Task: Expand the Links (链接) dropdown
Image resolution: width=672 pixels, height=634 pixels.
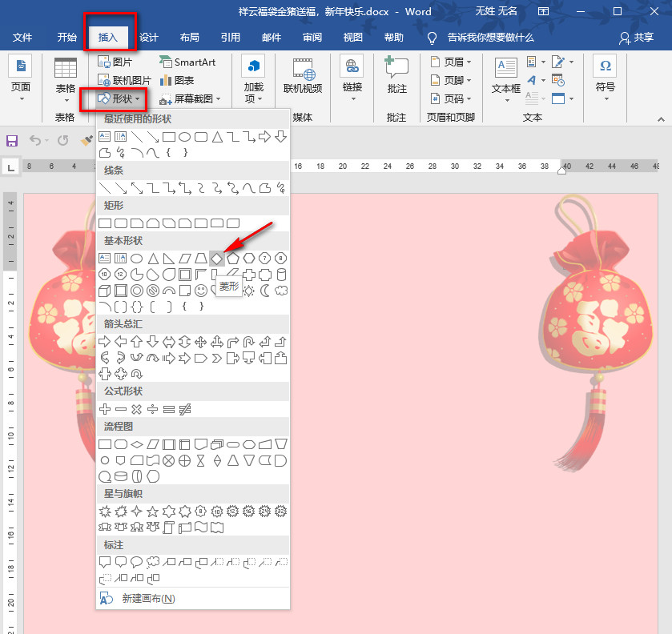Action: click(352, 78)
